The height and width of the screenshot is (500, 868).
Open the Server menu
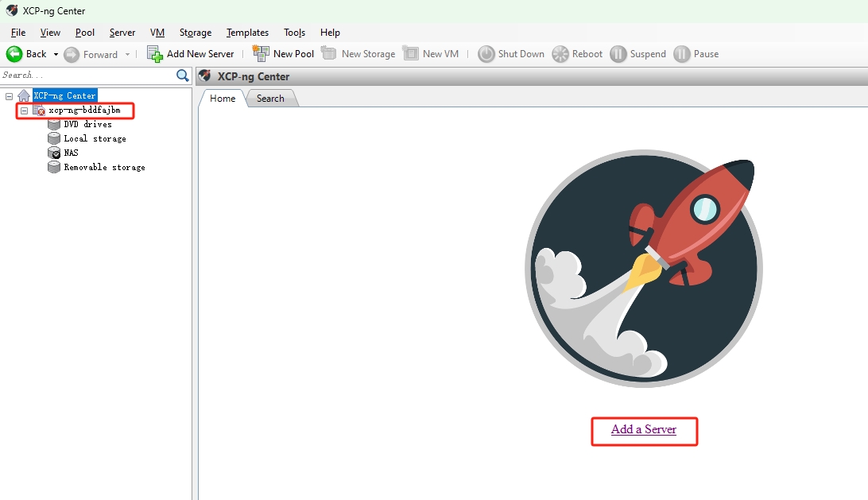[122, 33]
